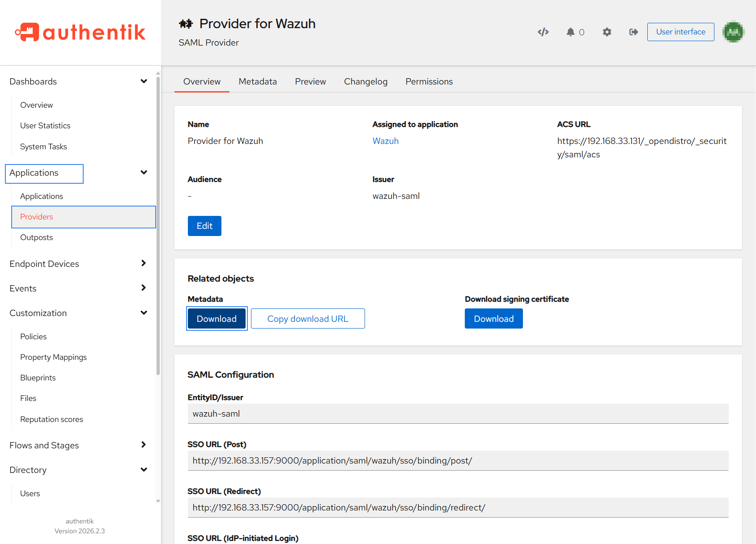Expand the Flows and Stages section
This screenshot has height=544, width=756.
coord(144,445)
